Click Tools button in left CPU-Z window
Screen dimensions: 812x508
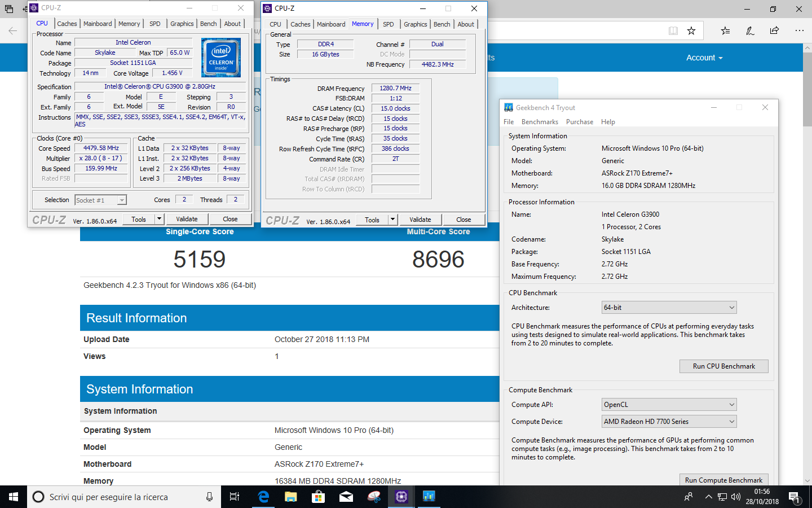pyautogui.click(x=139, y=219)
